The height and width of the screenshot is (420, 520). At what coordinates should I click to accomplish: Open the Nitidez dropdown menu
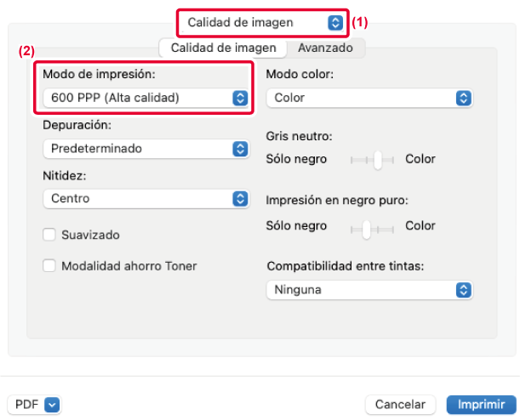tap(138, 198)
